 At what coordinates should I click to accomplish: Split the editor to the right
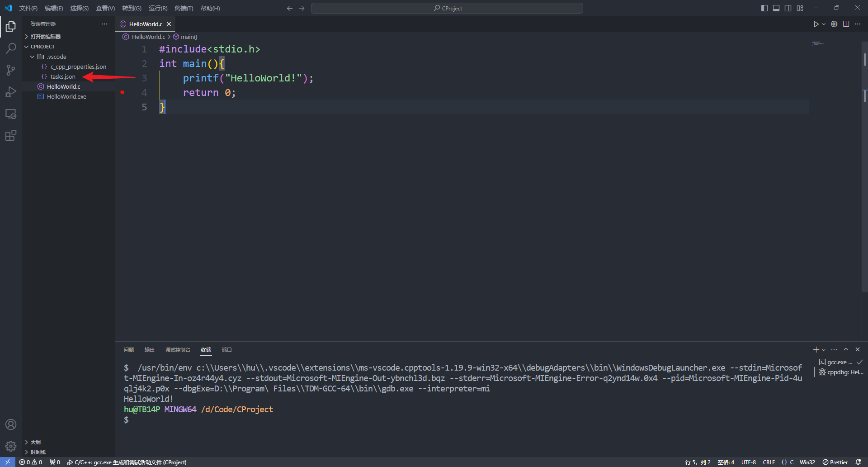click(846, 24)
